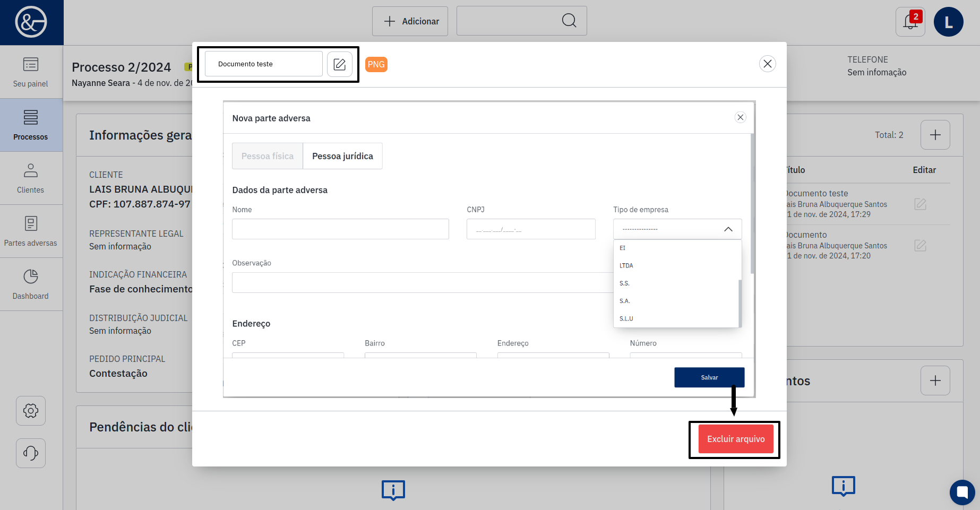Click plus button beside Total: 2
This screenshot has height=510, width=980.
click(935, 135)
